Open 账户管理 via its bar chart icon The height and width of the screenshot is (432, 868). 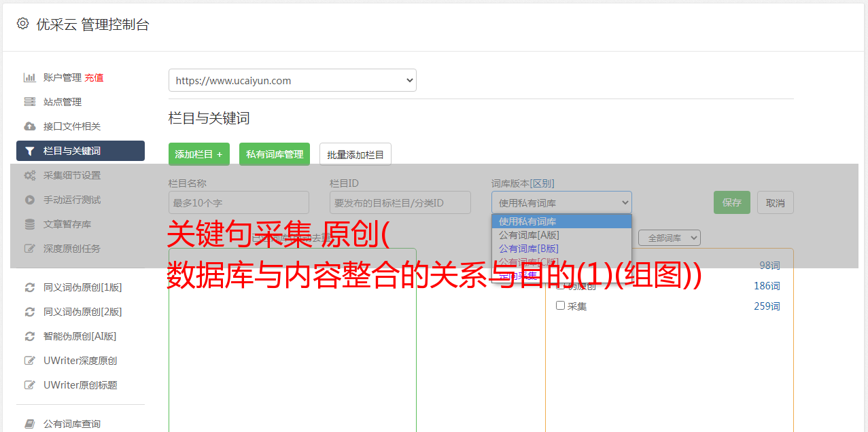[29, 77]
